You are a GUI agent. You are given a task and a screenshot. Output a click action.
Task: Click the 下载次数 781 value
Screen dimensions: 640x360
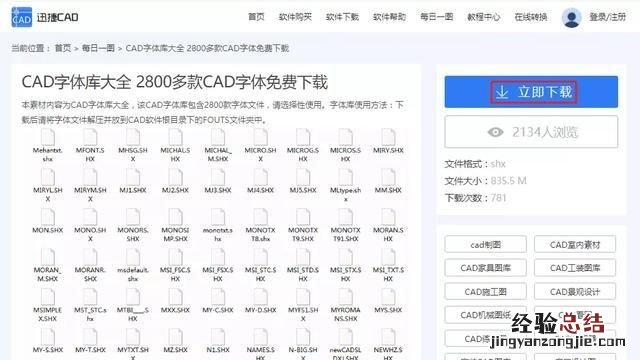click(498, 198)
